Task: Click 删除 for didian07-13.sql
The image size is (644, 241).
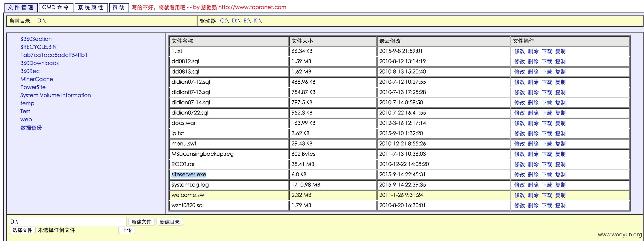Action: pos(533,92)
